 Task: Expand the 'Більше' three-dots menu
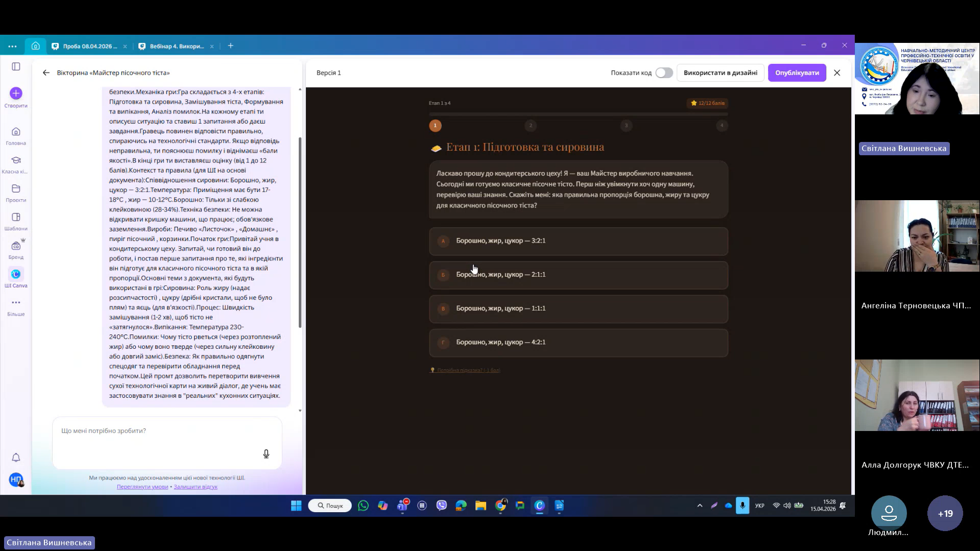click(16, 303)
